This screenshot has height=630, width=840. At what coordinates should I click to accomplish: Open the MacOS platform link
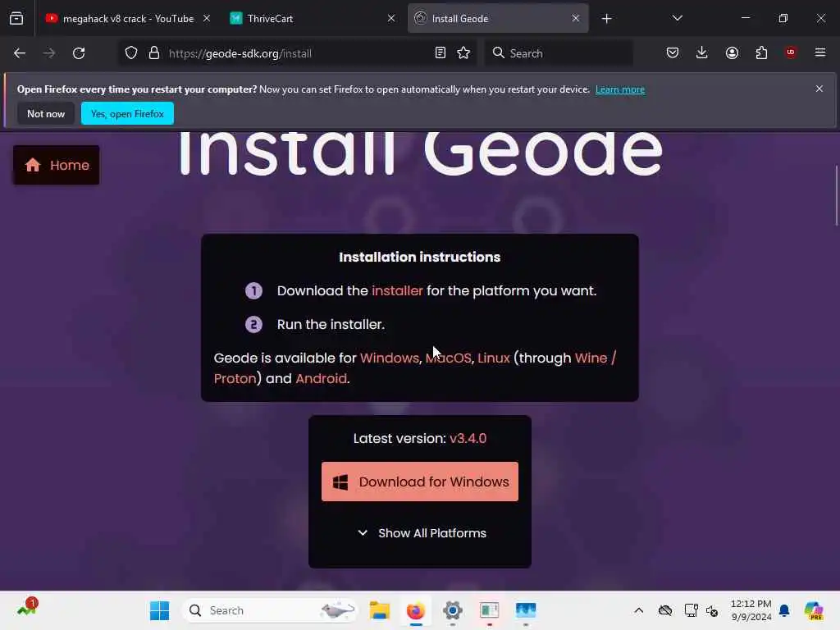point(449,358)
